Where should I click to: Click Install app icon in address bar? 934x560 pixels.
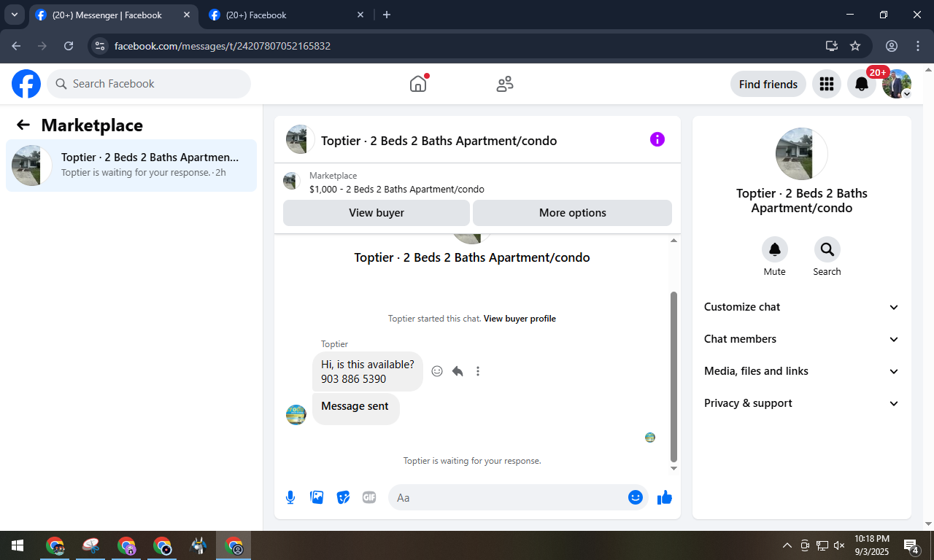831,46
